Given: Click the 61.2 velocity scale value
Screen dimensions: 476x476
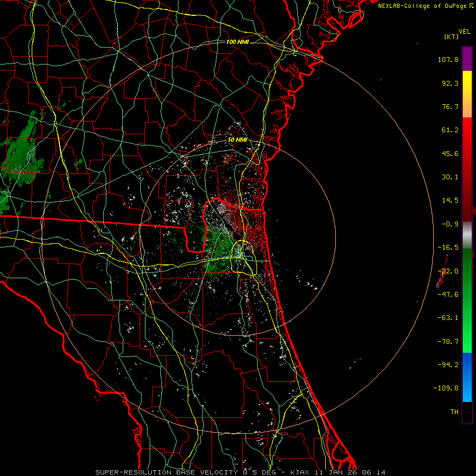Looking at the screenshot, I should (x=450, y=130).
